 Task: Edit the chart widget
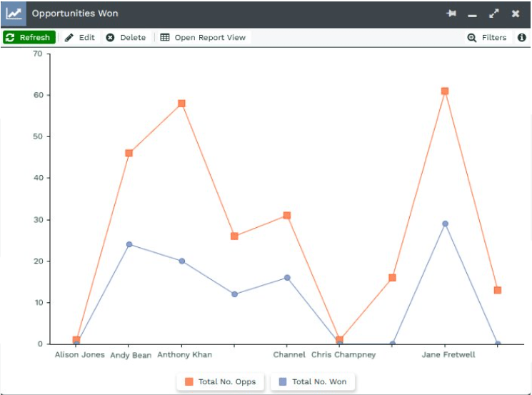80,38
